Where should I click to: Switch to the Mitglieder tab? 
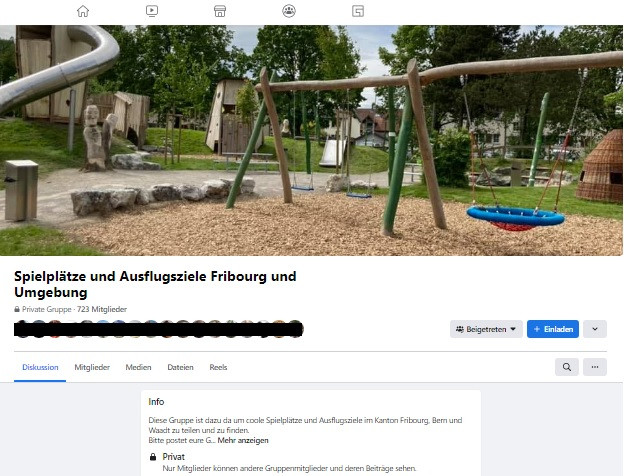click(x=92, y=367)
